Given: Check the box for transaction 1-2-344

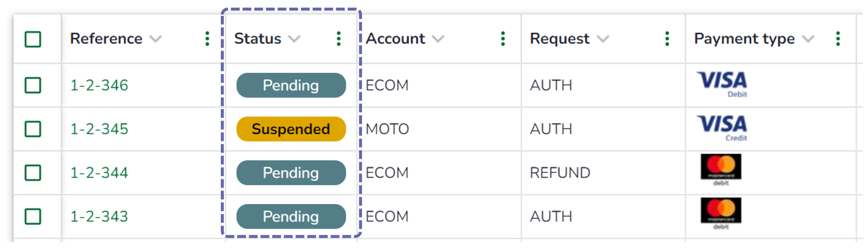Looking at the screenshot, I should tap(33, 173).
